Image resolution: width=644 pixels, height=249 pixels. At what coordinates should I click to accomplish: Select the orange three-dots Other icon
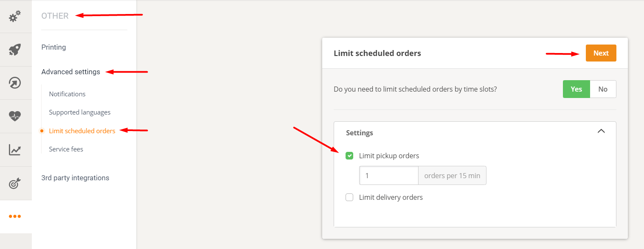click(15, 216)
